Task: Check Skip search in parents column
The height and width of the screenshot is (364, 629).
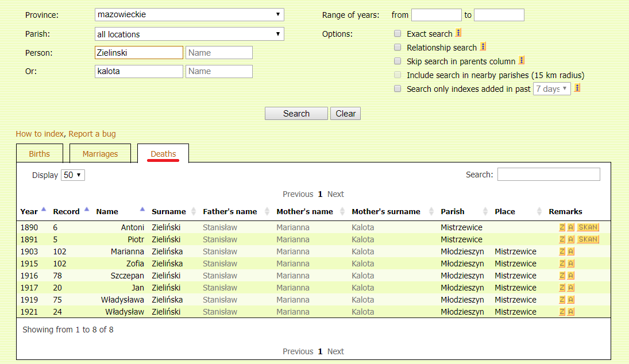Action: coord(398,61)
